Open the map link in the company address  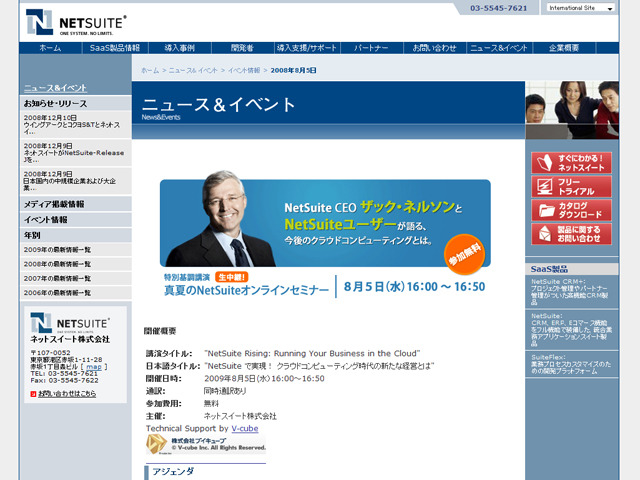coord(93,367)
